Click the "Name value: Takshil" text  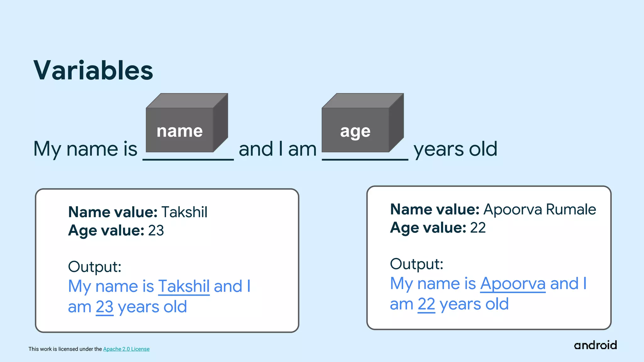coord(138,212)
